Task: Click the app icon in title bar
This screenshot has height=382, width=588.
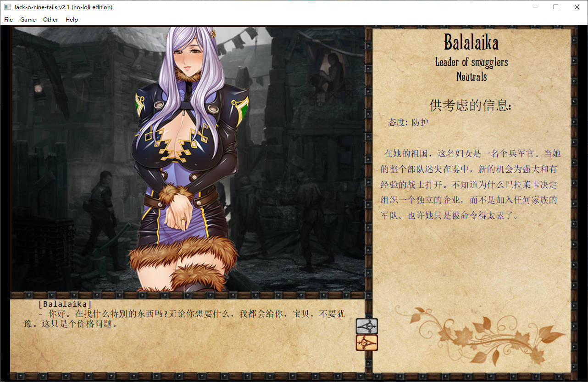Action: 7,7
